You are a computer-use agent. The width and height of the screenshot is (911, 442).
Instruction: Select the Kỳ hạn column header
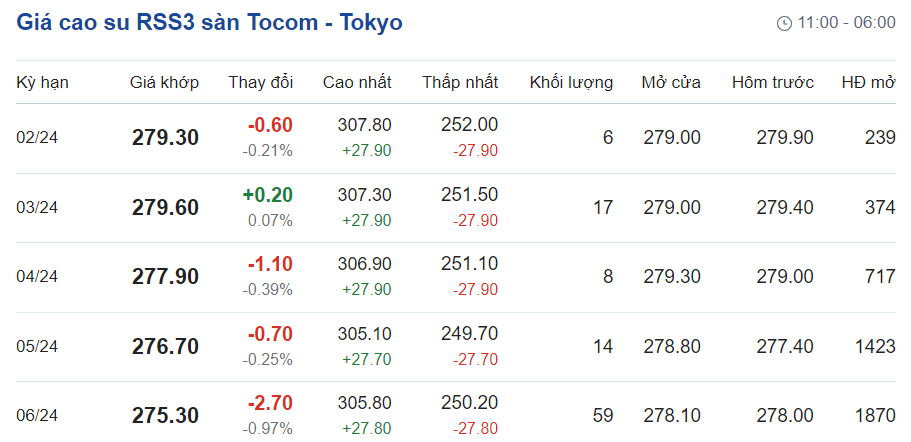(x=42, y=82)
